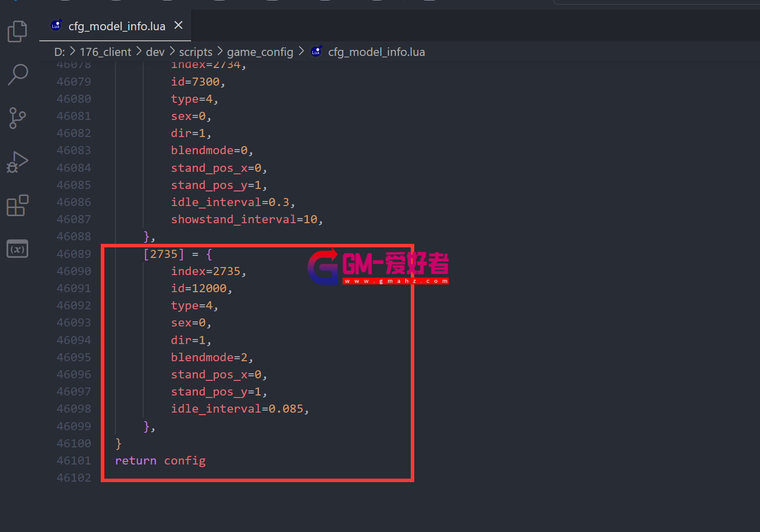Open the Search view magnifier icon
760x532 pixels.
[18, 75]
